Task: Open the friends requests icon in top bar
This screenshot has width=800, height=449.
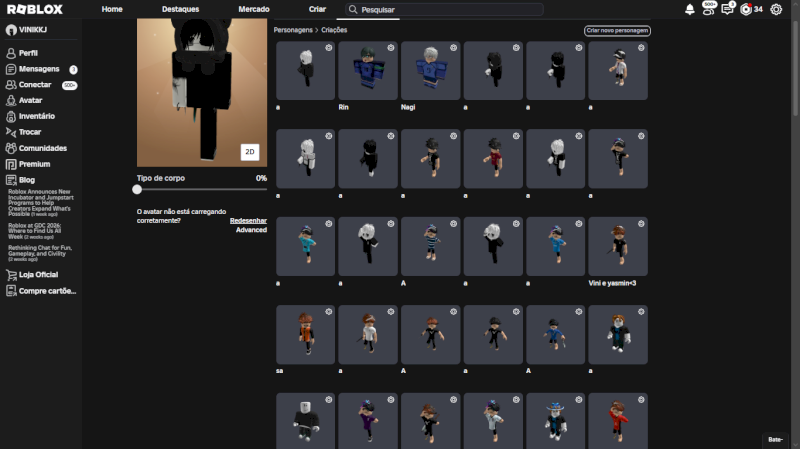Action: 709,8
